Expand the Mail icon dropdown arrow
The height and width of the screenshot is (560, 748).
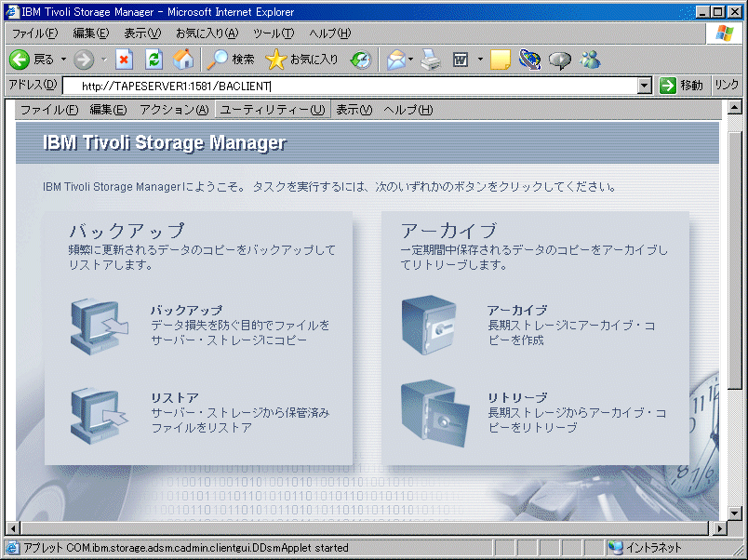[x=410, y=60]
